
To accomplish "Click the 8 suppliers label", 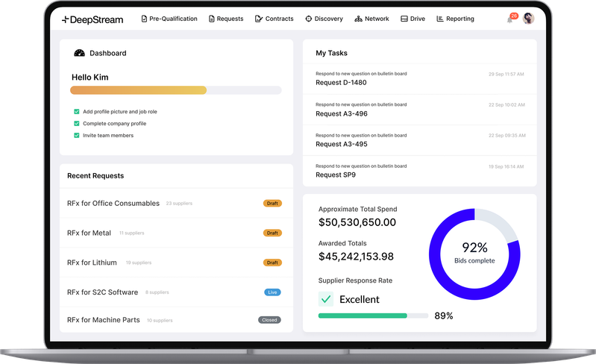I will pos(157,292).
